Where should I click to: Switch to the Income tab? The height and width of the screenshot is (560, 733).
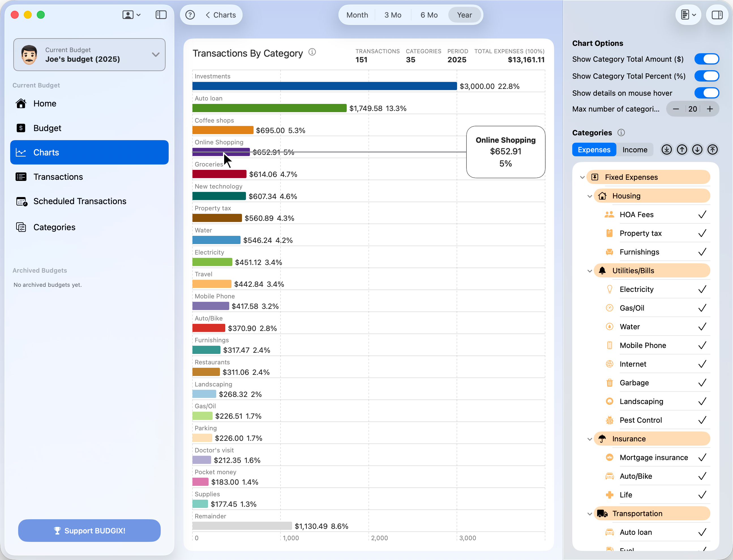tap(635, 150)
